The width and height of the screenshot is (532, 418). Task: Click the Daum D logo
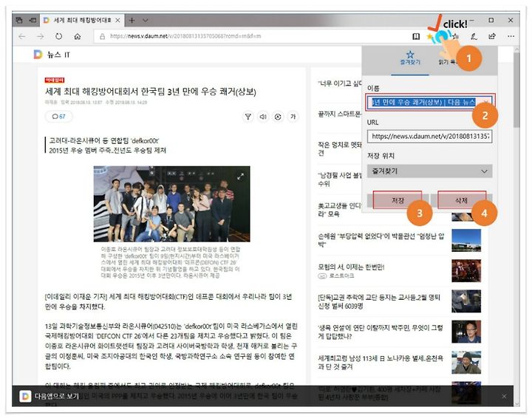click(38, 54)
